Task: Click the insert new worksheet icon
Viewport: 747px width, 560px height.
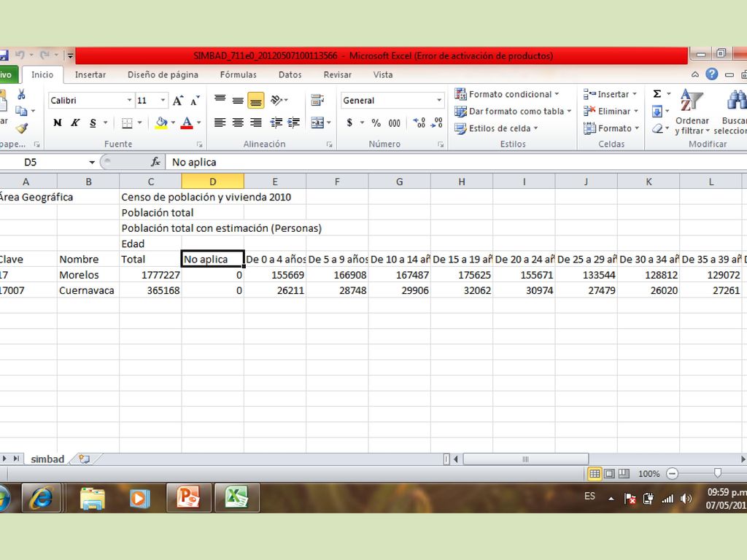Action: pyautogui.click(x=85, y=459)
